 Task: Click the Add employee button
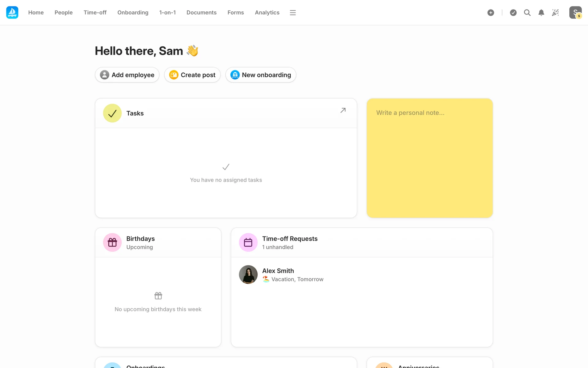pyautogui.click(x=127, y=75)
